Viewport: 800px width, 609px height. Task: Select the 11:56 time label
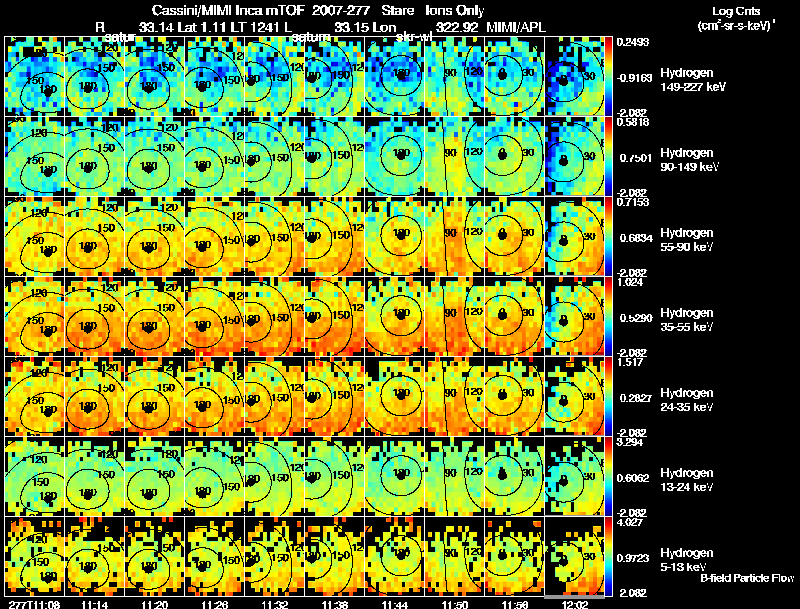click(515, 604)
